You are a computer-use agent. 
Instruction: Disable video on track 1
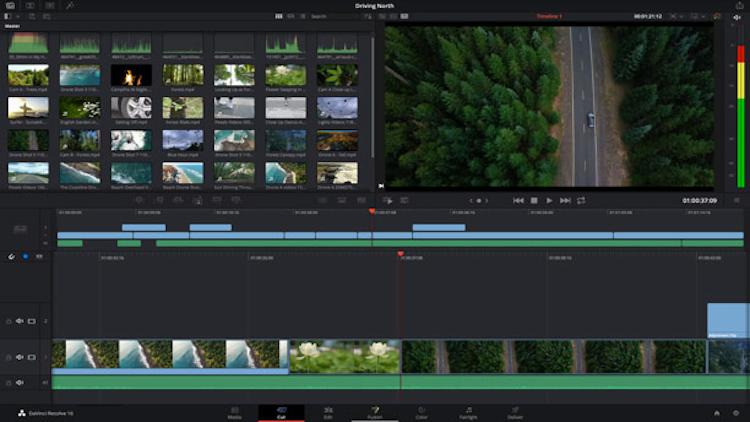[32, 357]
